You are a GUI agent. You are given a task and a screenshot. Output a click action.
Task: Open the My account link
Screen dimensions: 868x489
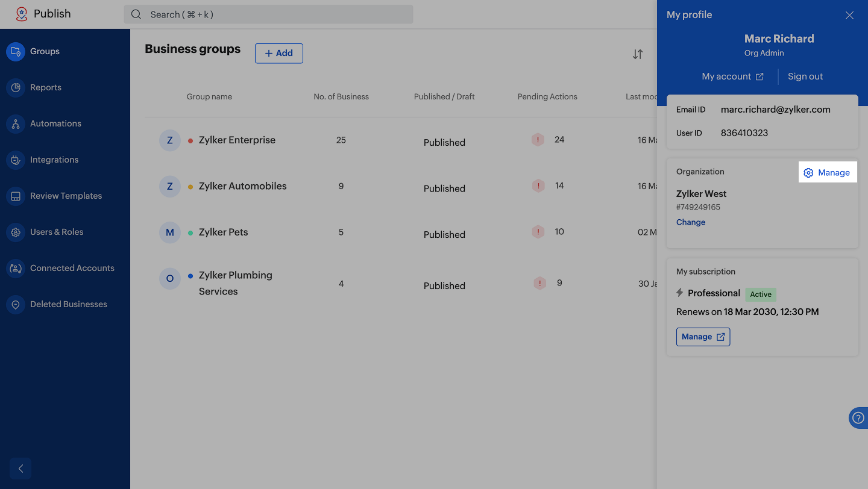tap(732, 76)
